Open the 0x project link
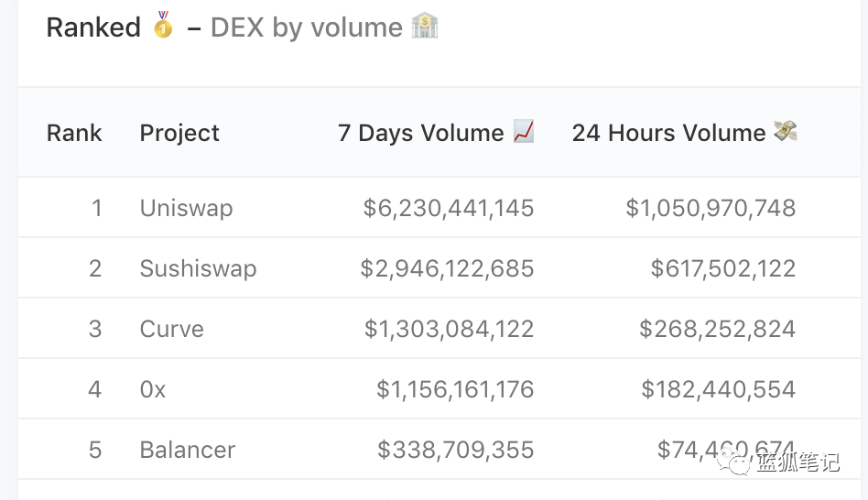Image resolution: width=868 pixels, height=500 pixels. tap(153, 389)
